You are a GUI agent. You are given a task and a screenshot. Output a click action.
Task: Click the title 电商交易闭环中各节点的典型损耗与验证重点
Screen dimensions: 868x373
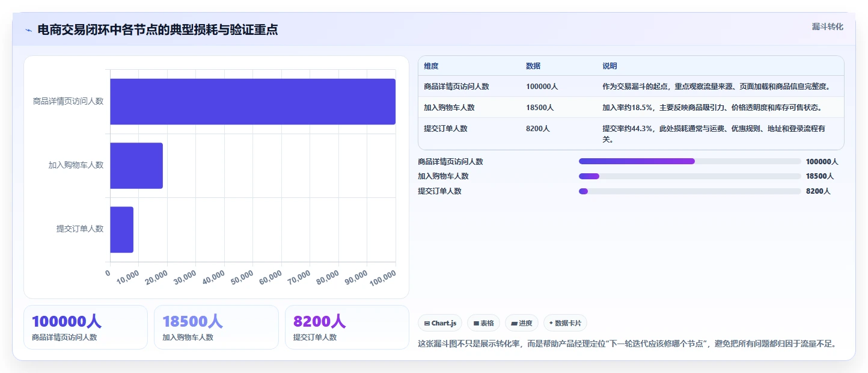pos(157,30)
